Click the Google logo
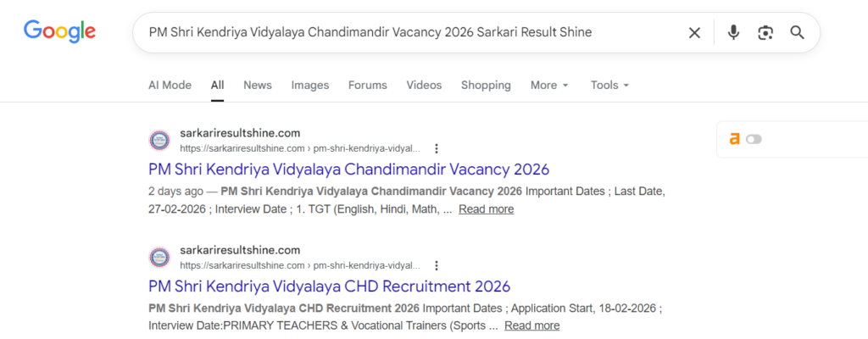The image size is (868, 339). tap(59, 32)
